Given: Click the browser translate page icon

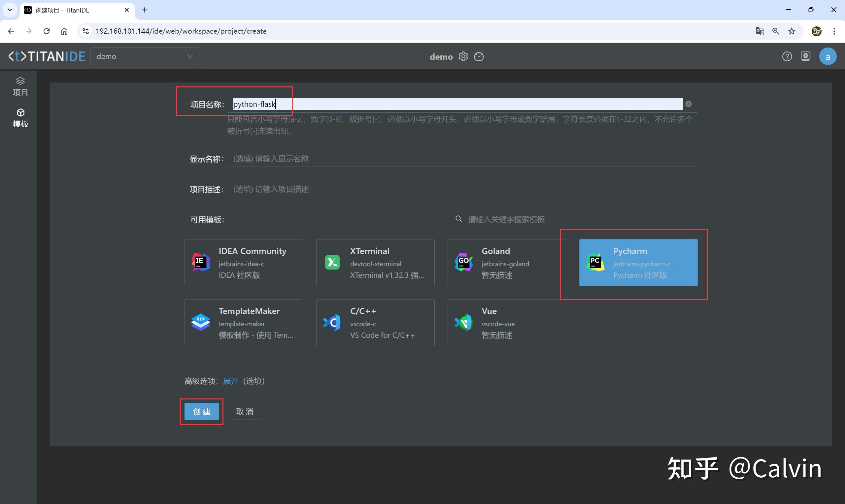Looking at the screenshot, I should coord(760,31).
